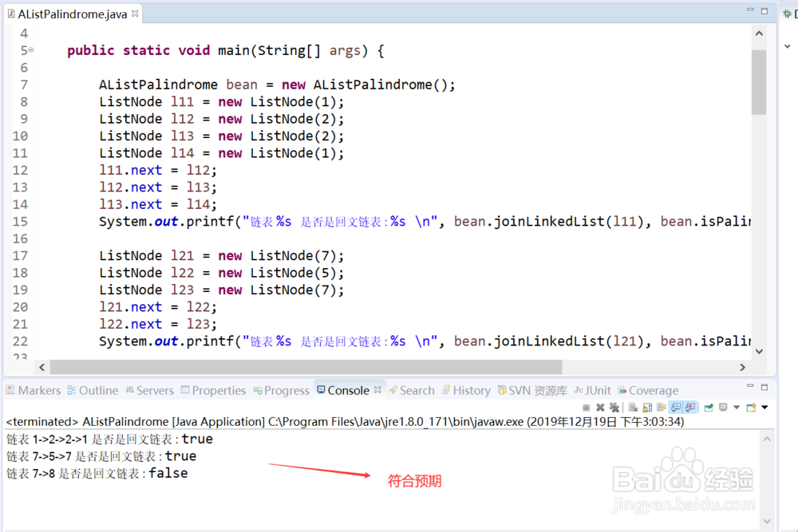Click the "ListNode l14 = new ListNode(1)" line
This screenshot has width=798, height=532.
coord(221,153)
